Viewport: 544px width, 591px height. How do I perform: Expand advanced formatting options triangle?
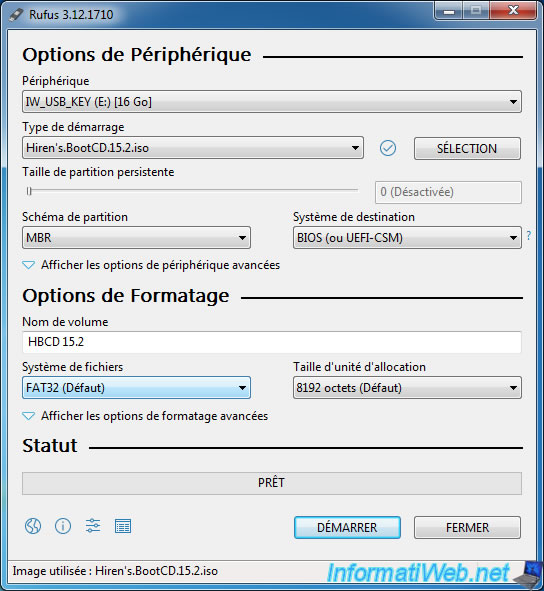pyautogui.click(x=29, y=416)
